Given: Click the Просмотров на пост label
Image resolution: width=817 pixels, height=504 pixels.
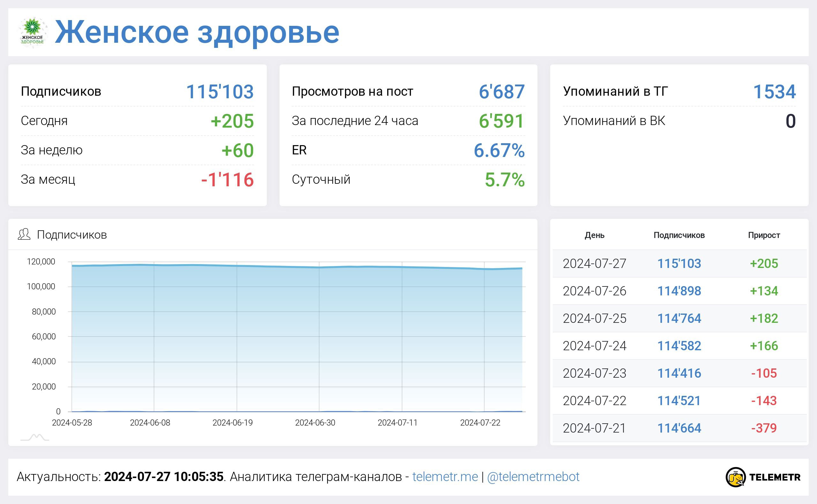Looking at the screenshot, I should (x=352, y=91).
